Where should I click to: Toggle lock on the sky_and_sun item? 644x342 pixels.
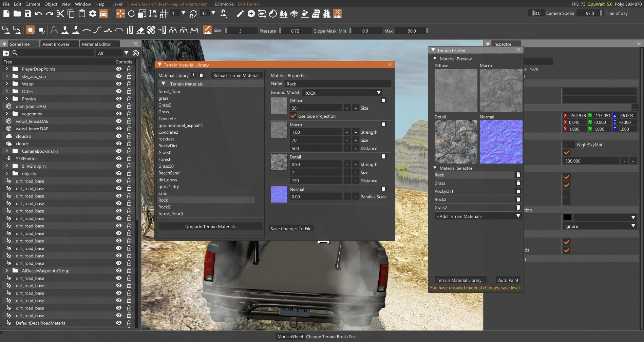click(129, 76)
